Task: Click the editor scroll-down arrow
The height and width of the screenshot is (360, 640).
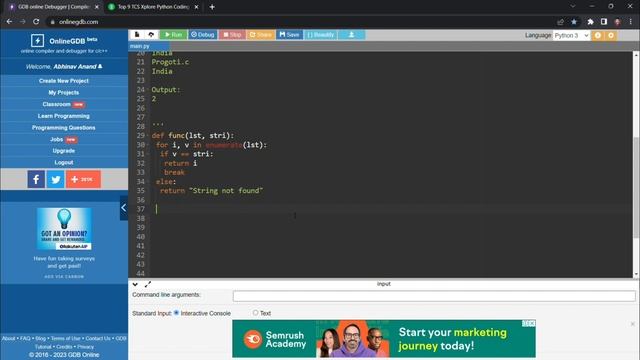Action: coord(636,274)
